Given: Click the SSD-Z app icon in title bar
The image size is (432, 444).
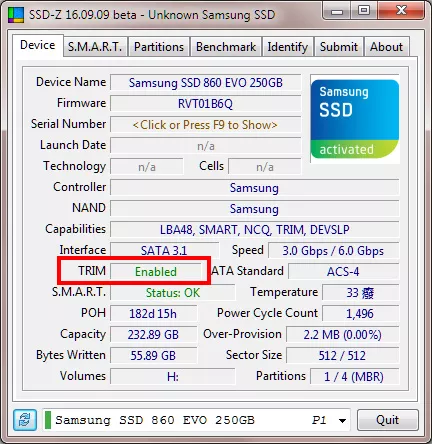Looking at the screenshot, I should (16, 14).
